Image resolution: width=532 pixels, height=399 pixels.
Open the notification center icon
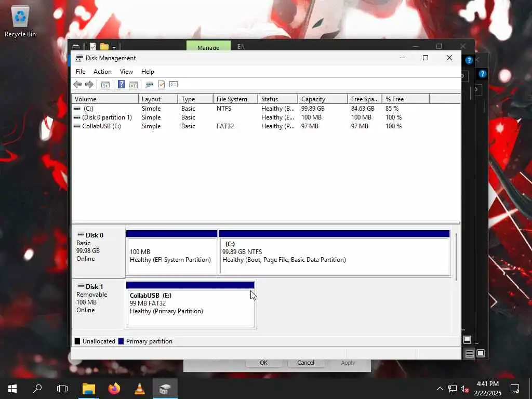pos(515,389)
